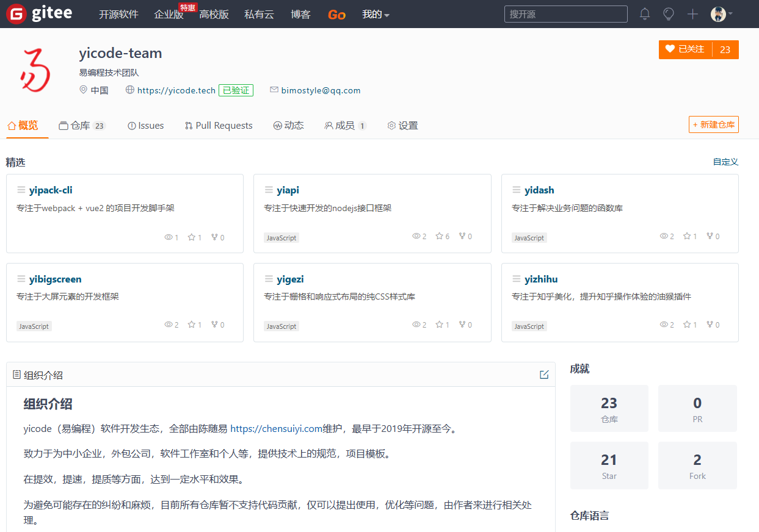Viewport: 759px width, 532px height.
Task: Click the star icon on yidash card
Action: click(x=687, y=236)
